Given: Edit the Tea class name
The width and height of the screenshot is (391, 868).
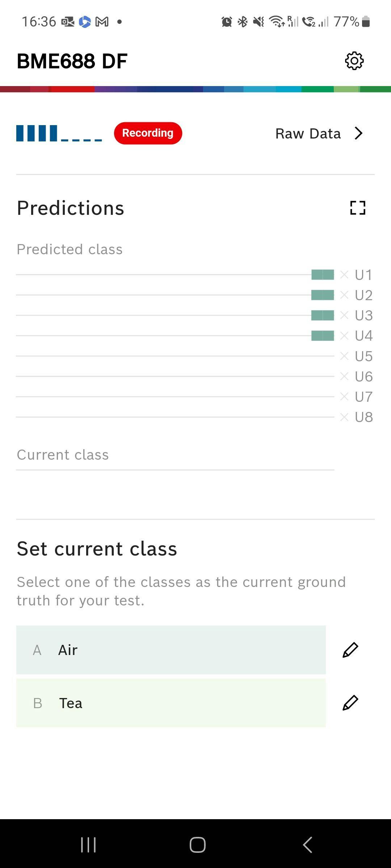Looking at the screenshot, I should pos(350,703).
